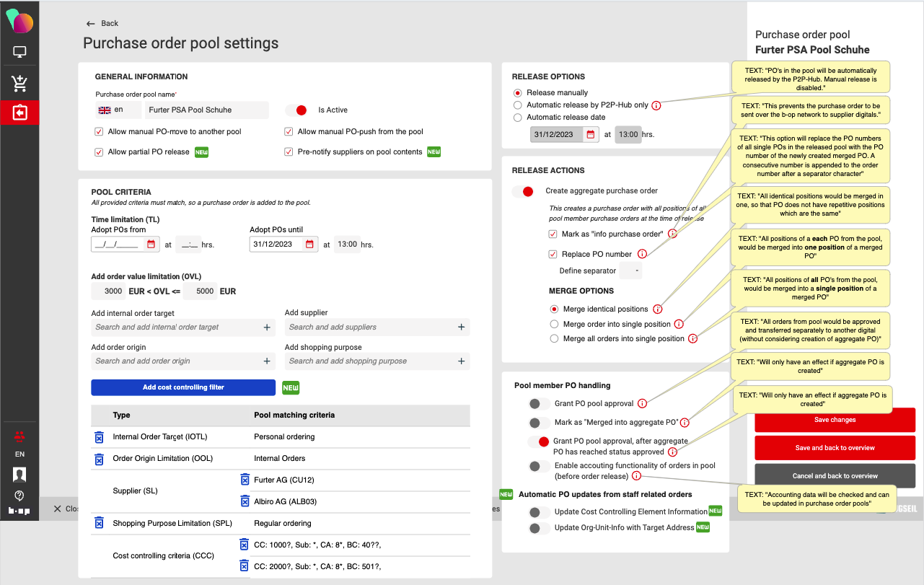Delete the Shopping Purpose Limitation row
Image resolution: width=924 pixels, height=585 pixels.
pyautogui.click(x=100, y=523)
